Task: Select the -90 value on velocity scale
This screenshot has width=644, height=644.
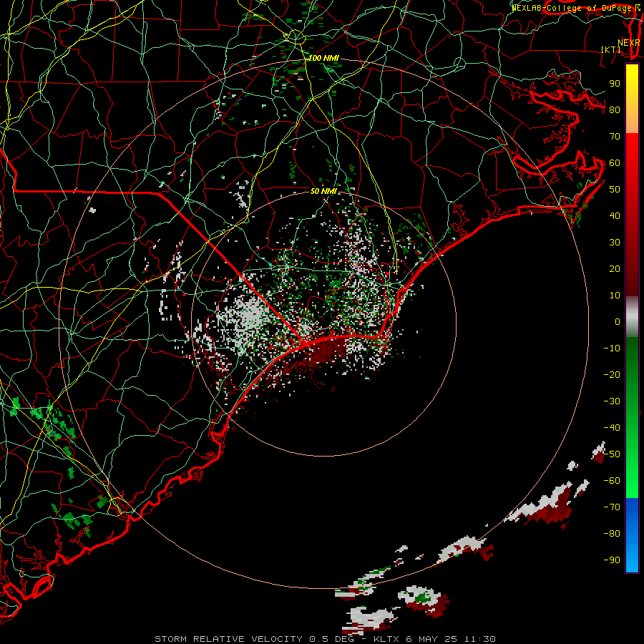Action: (612, 560)
